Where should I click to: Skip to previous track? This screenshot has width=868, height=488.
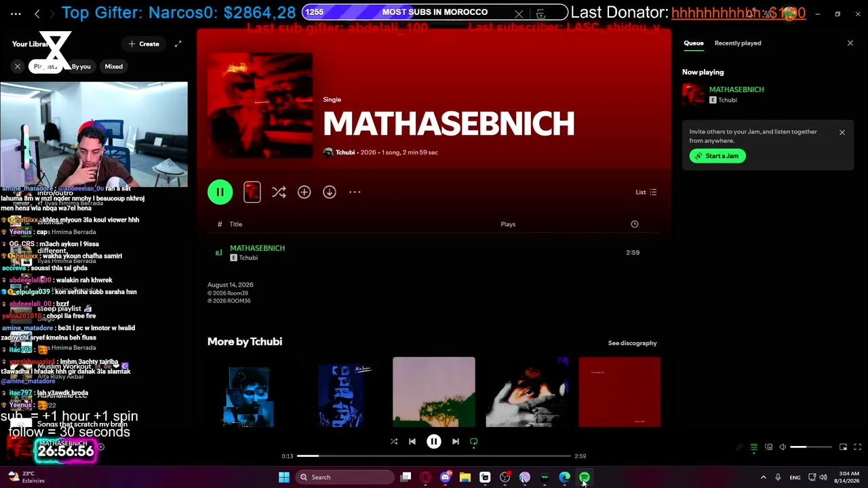tap(412, 442)
